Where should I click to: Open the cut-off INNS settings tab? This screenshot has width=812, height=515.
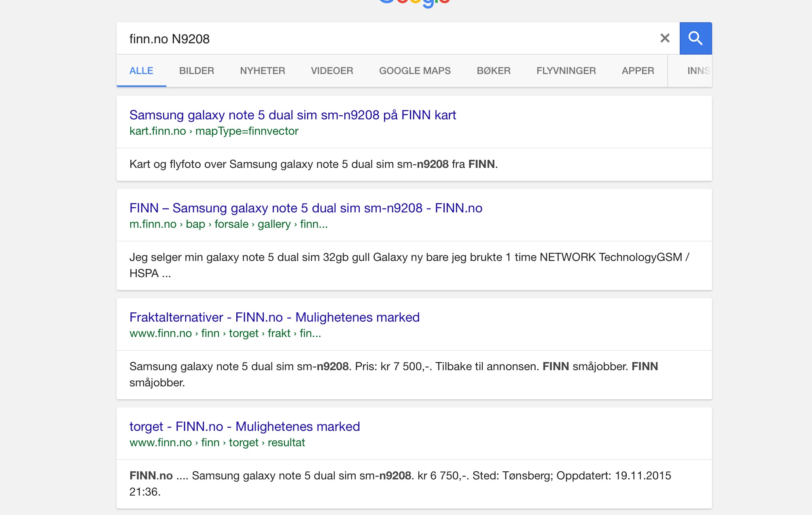tap(699, 71)
